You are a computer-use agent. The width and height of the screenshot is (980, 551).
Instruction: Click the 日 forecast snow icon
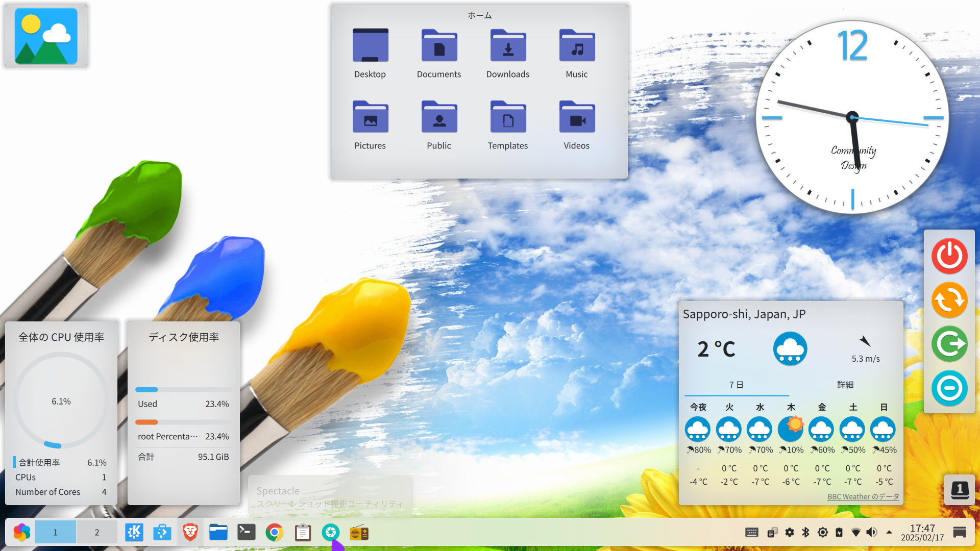(x=883, y=429)
